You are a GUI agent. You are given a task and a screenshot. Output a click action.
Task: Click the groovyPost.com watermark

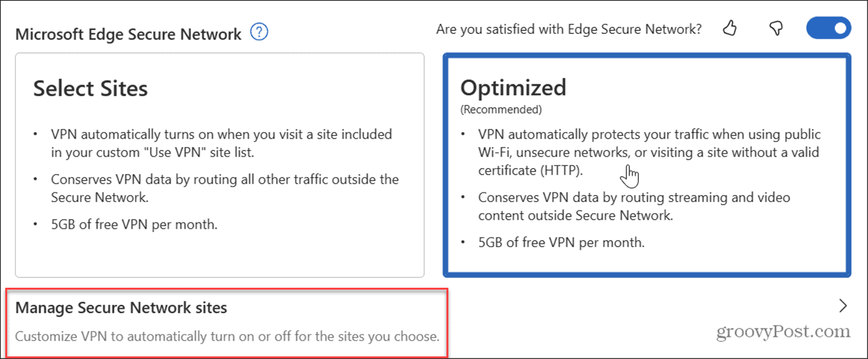point(783,332)
